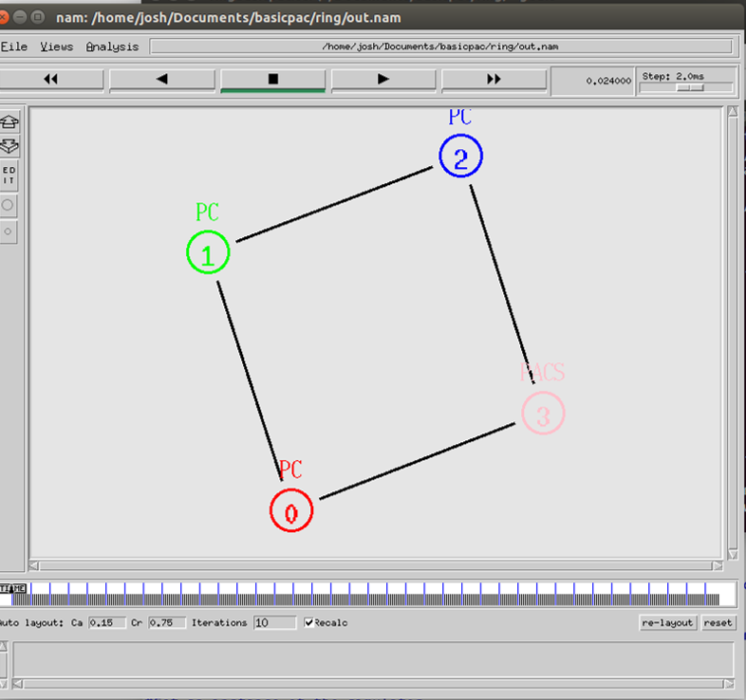This screenshot has height=700, width=746.
Task: Click the file path field out.nam
Action: [440, 46]
